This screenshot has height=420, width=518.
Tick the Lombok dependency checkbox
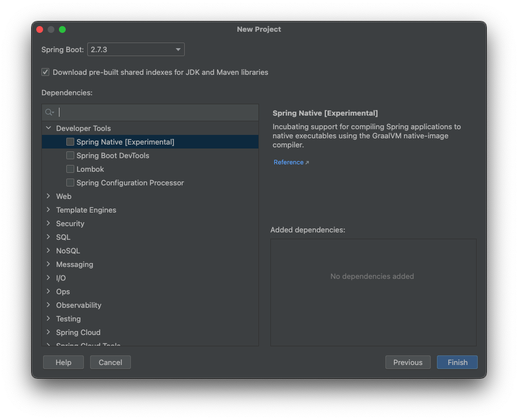tap(70, 169)
